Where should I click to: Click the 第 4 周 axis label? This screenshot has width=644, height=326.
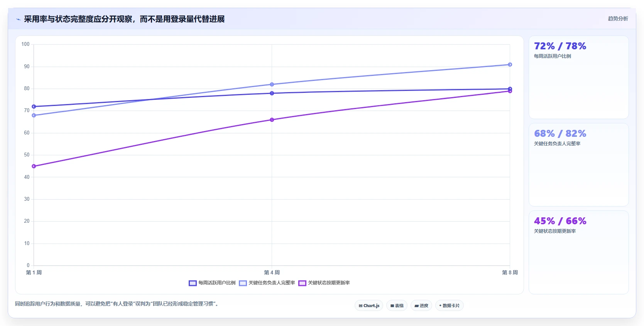(x=272, y=272)
